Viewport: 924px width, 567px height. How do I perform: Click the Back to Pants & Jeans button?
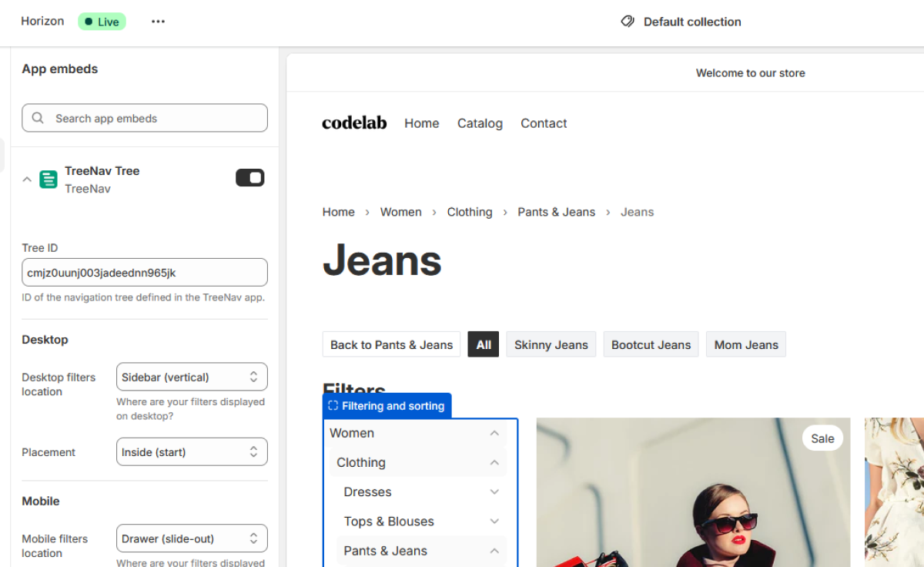coord(391,344)
